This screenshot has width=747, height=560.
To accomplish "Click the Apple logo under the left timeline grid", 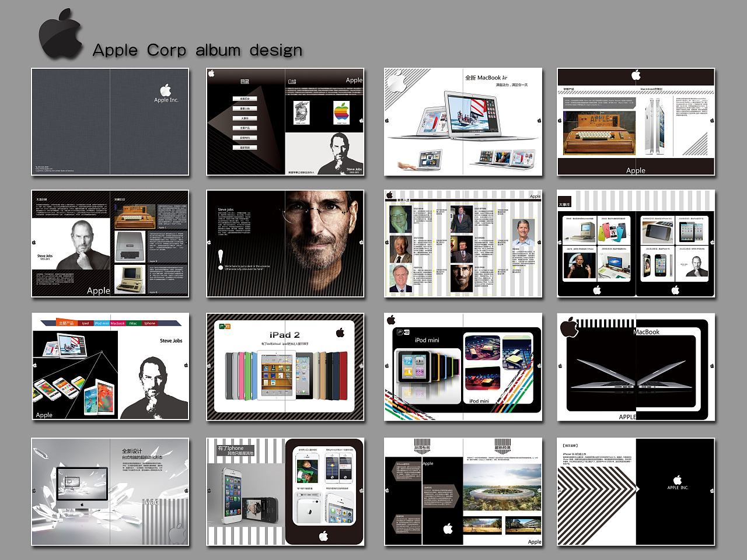I will click(x=597, y=289).
